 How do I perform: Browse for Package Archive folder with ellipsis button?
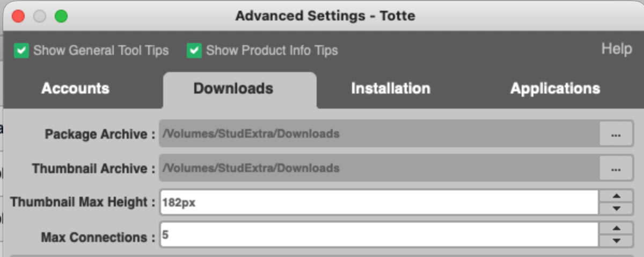(x=616, y=133)
